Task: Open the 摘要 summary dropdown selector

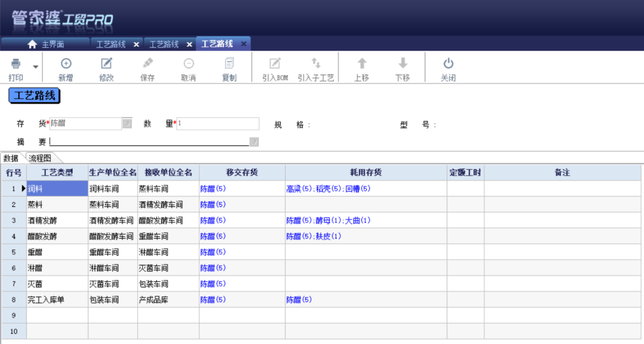Action: 254,141
